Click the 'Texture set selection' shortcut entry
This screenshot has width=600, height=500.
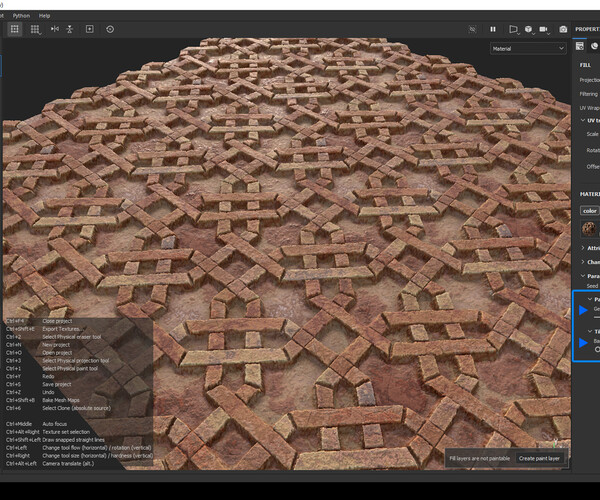[66, 432]
